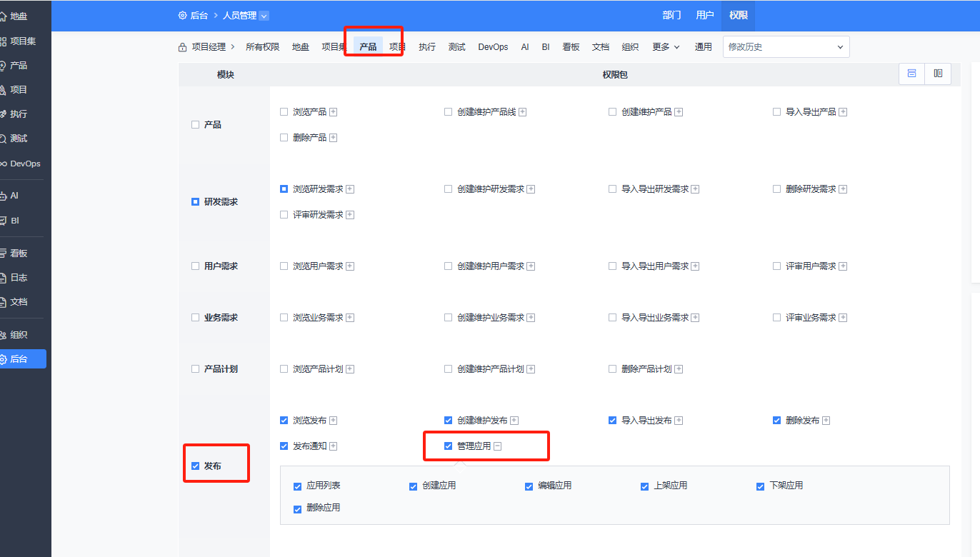This screenshot has width=980, height=557.
Task: Open the 组织 tab in the permission row
Action: [630, 47]
